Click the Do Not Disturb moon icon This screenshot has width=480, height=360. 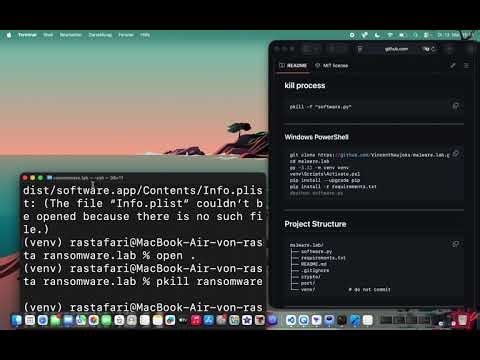[x=377, y=35]
